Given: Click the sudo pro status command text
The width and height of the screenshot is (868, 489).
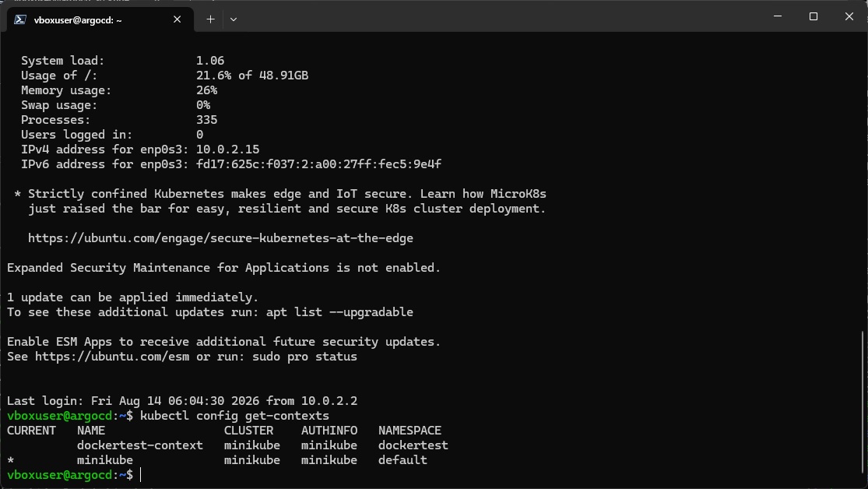Looking at the screenshot, I should point(304,357).
